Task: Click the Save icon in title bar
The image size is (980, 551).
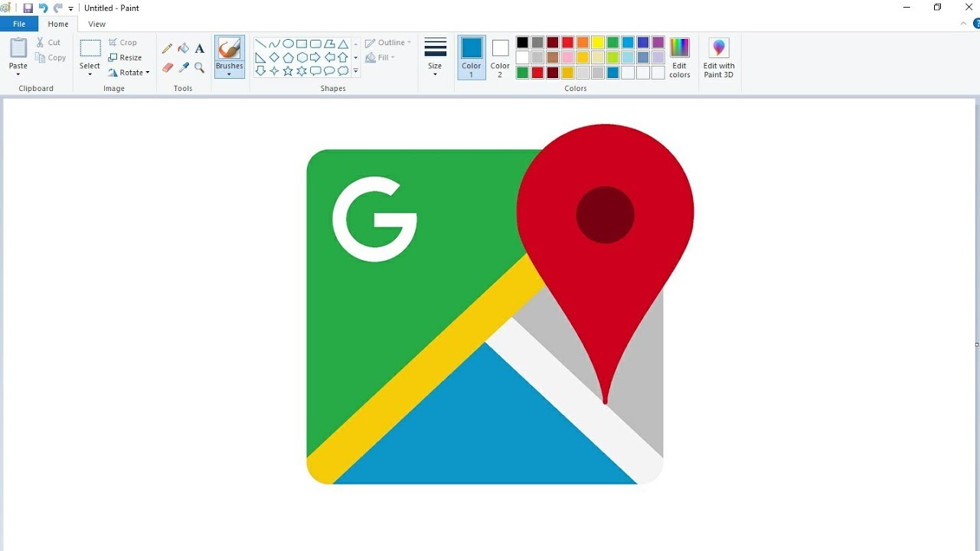Action: pos(28,8)
